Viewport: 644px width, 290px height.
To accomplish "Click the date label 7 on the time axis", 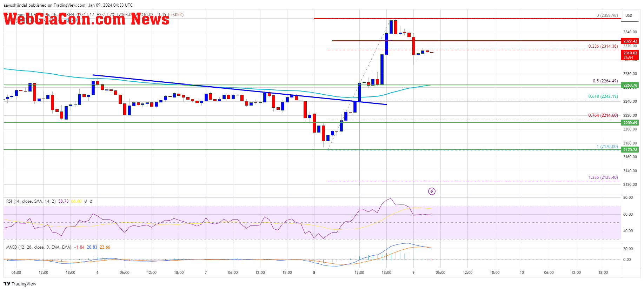I will tap(206, 272).
